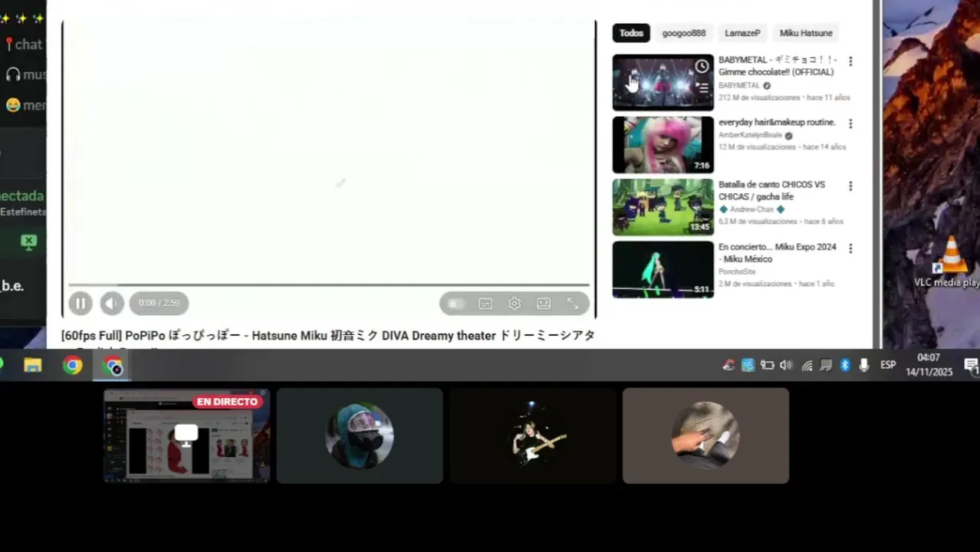Open the PonchoSite channel link
Viewport: 980px width, 552px height.
(737, 271)
